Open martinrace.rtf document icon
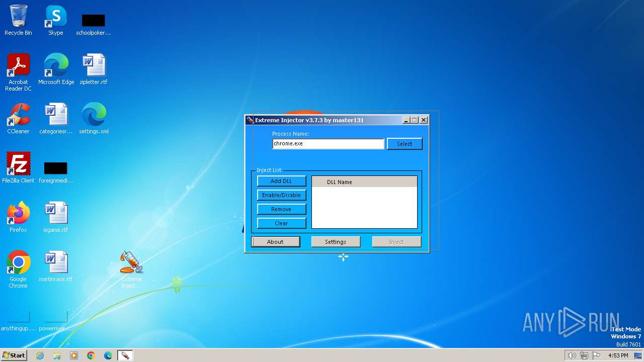Image resolution: width=644 pixels, height=362 pixels. [56, 266]
